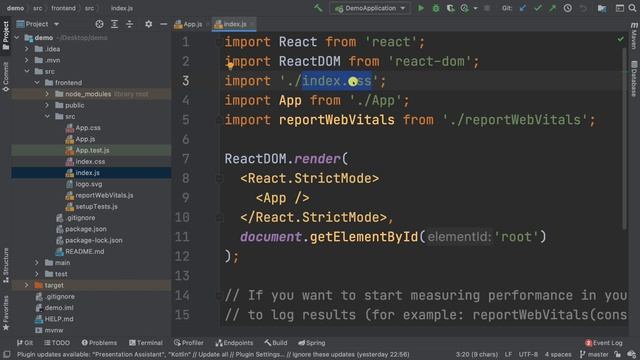
Task: Run with coverage icon in toolbar
Action: (x=450, y=8)
